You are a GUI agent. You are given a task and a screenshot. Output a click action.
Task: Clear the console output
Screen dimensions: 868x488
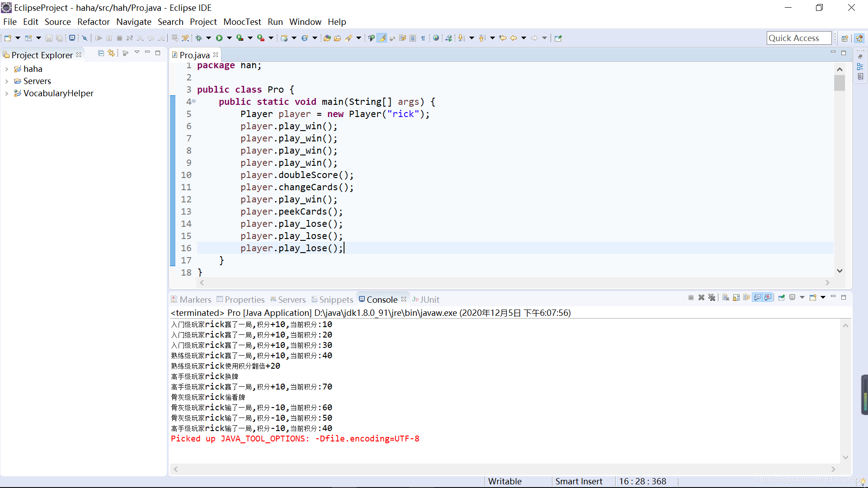tap(725, 297)
